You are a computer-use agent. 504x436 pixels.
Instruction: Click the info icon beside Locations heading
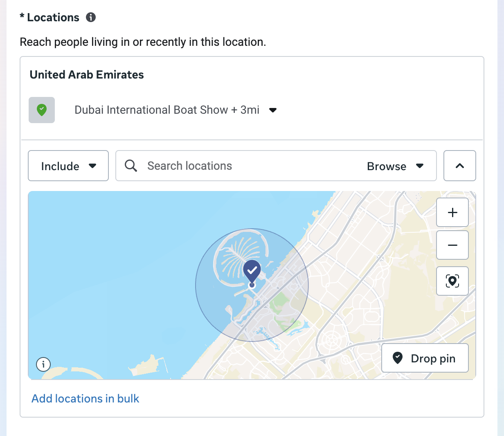[91, 17]
